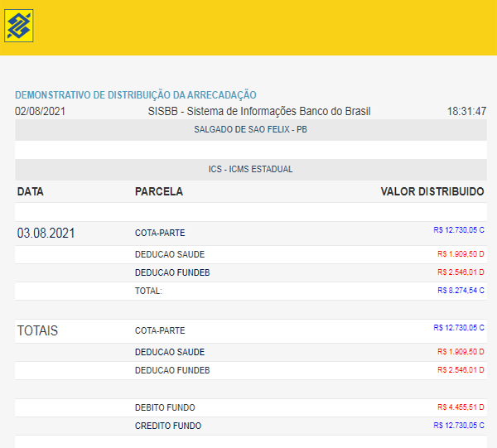Click the total value R$ 8.274,54 C

pos(461,290)
